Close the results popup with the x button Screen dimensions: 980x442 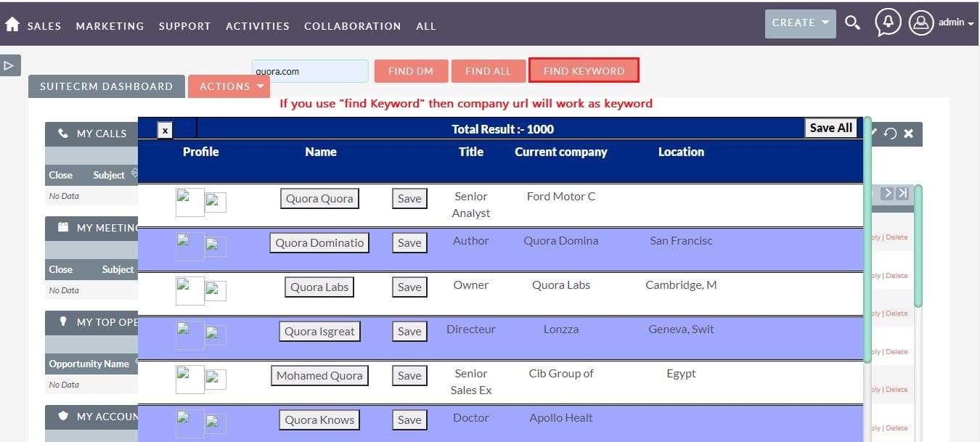[166, 130]
